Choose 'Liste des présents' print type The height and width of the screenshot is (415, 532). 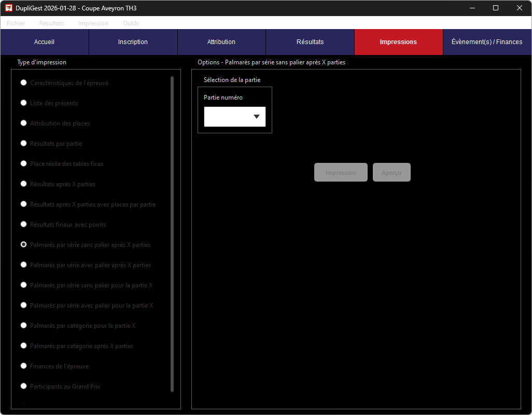click(x=24, y=103)
